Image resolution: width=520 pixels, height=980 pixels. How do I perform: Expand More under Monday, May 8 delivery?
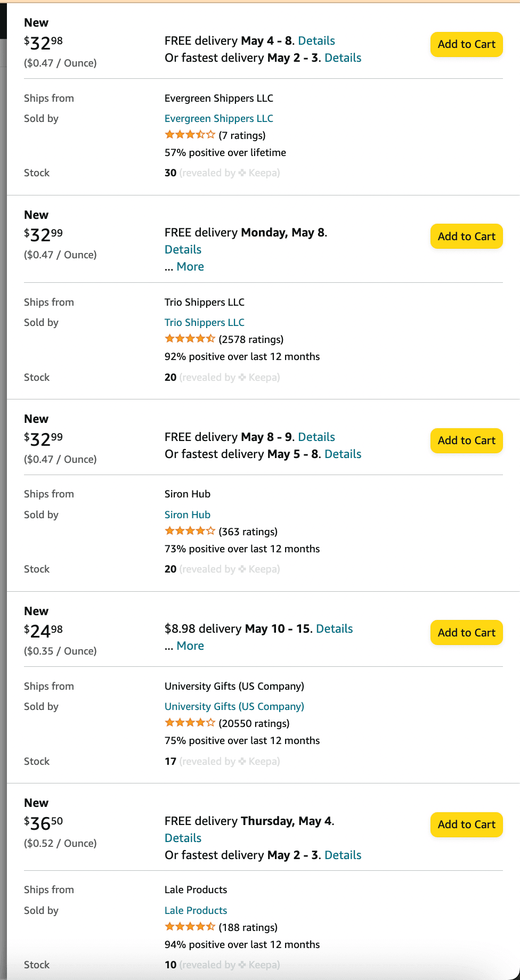pyautogui.click(x=190, y=267)
